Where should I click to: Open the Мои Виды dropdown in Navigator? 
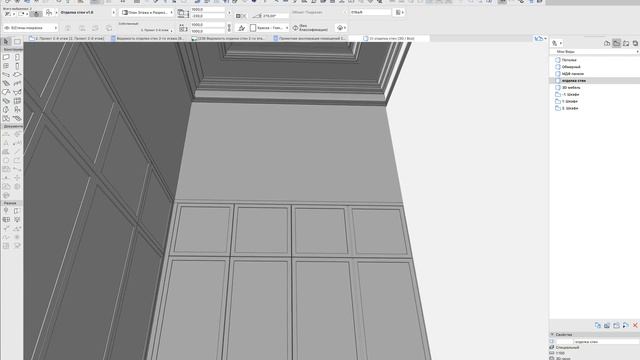coord(594,52)
